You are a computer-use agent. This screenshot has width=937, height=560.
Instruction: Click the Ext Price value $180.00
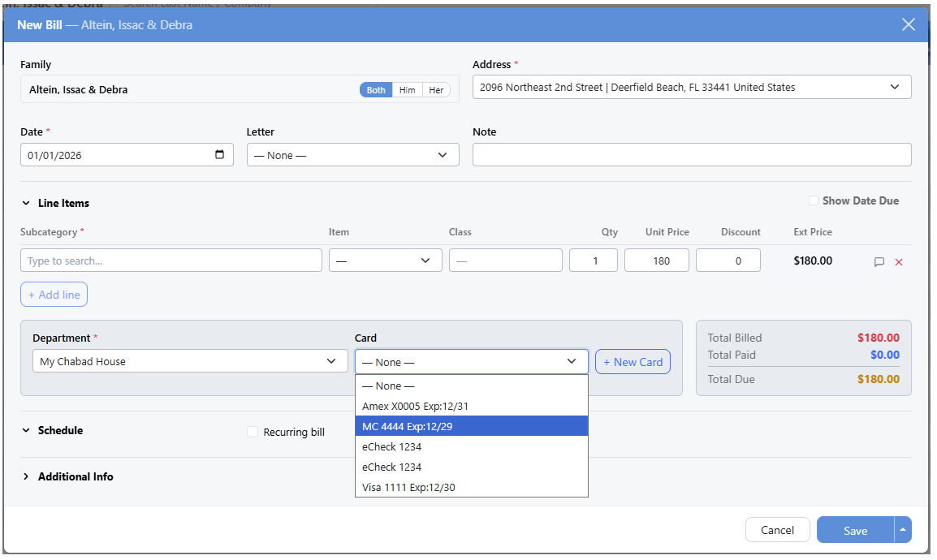[813, 261]
